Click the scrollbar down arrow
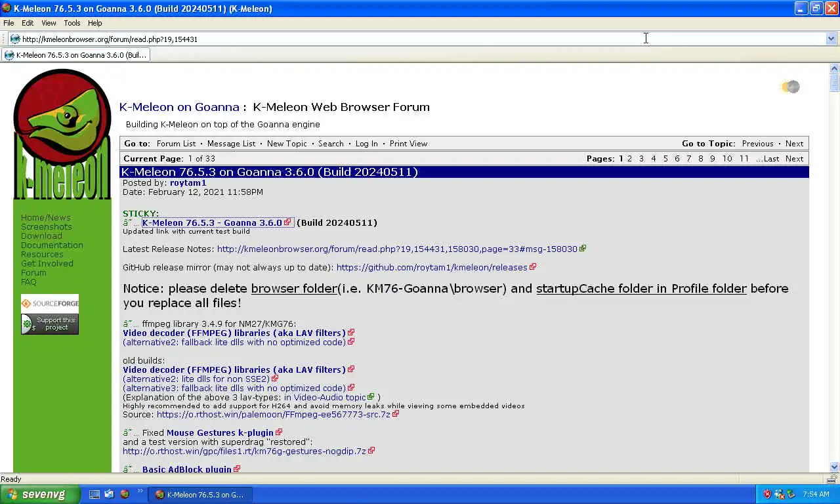The image size is (840, 504). pos(834,467)
